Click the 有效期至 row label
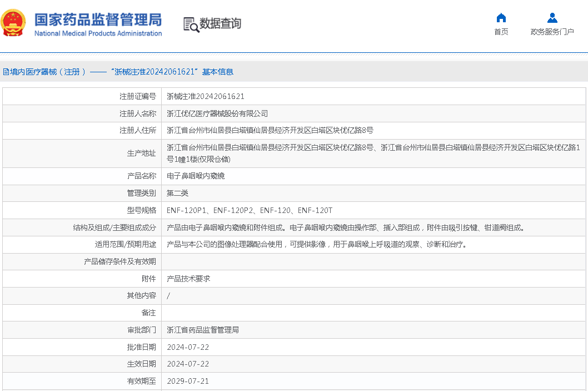 click(141, 381)
